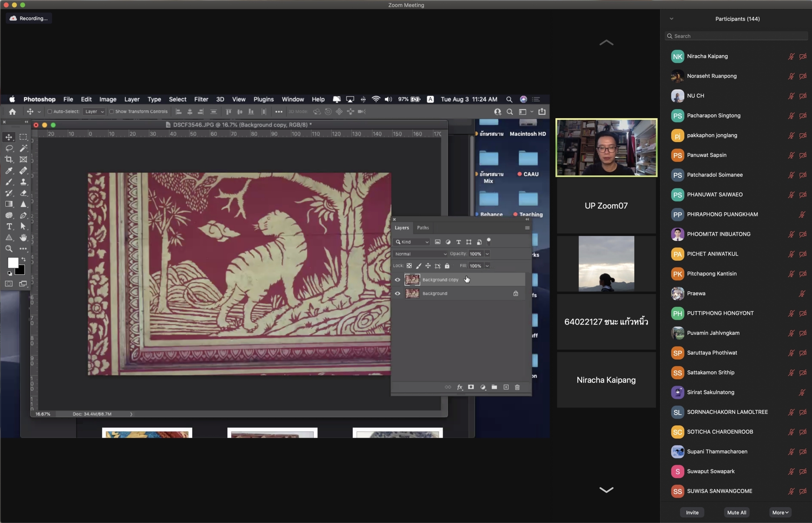This screenshot has height=523, width=812.
Task: Toggle Lock position icon in Layers panel
Action: point(428,265)
